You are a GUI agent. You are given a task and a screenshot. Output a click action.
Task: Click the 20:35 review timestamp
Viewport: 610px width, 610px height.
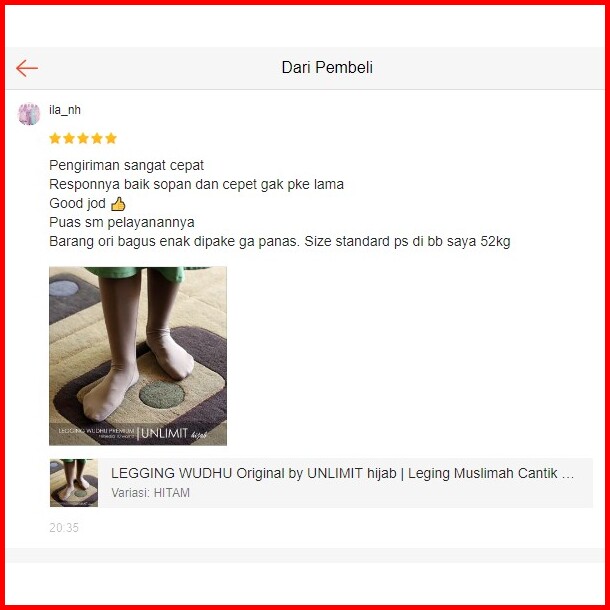[x=64, y=528]
